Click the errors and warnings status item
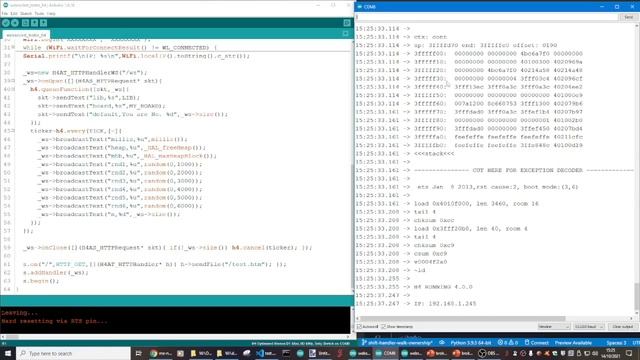 pos(508,343)
